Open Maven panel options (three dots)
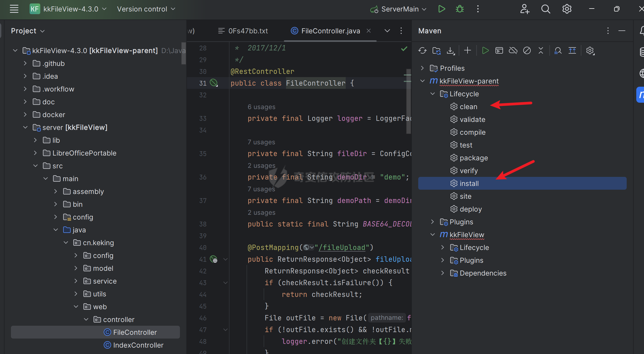644x354 pixels. point(608,31)
